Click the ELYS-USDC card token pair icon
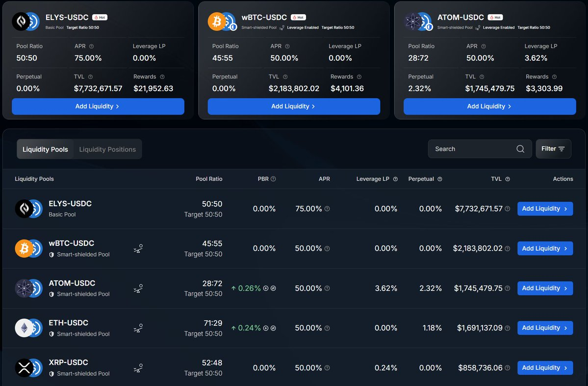This screenshot has height=386, width=588. point(26,22)
